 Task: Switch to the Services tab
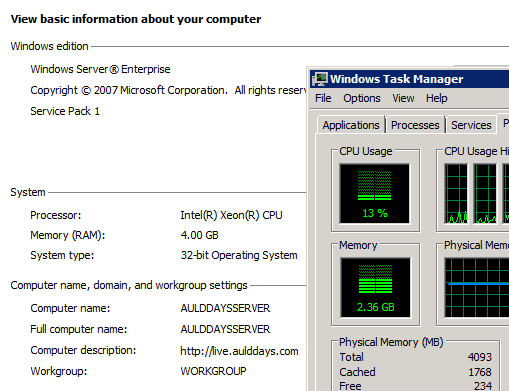[471, 125]
